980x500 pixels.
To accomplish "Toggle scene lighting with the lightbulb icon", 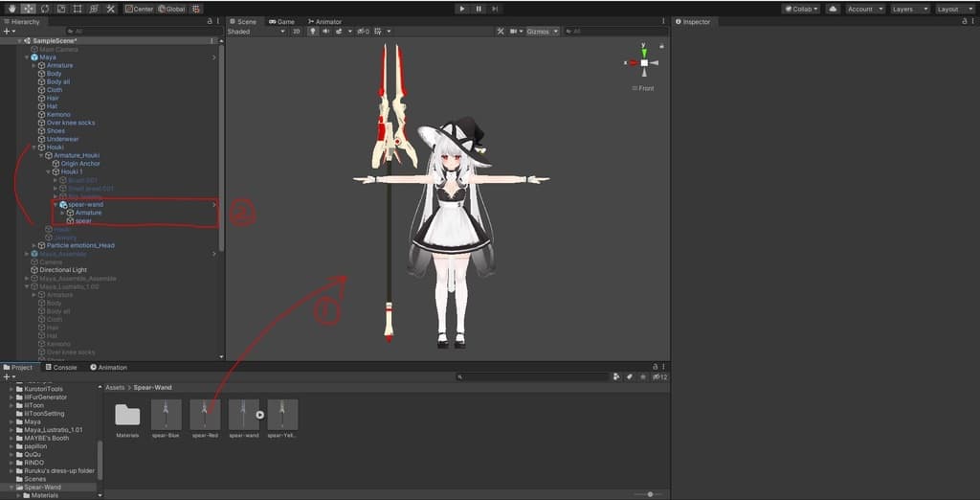I will (x=312, y=32).
